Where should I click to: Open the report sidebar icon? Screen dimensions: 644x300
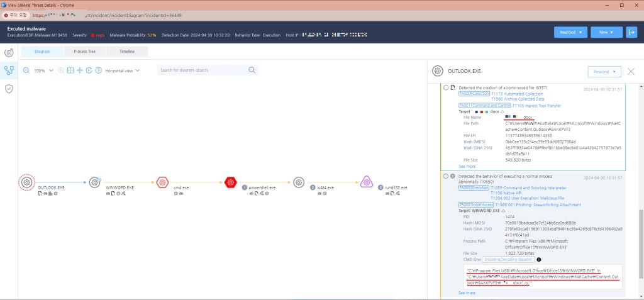[x=9, y=53]
